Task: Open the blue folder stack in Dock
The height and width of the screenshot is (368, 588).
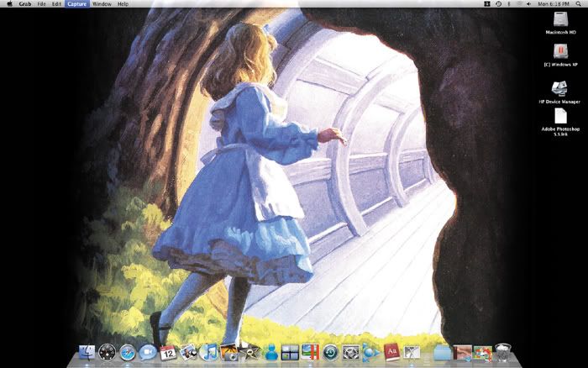Action: 442,353
